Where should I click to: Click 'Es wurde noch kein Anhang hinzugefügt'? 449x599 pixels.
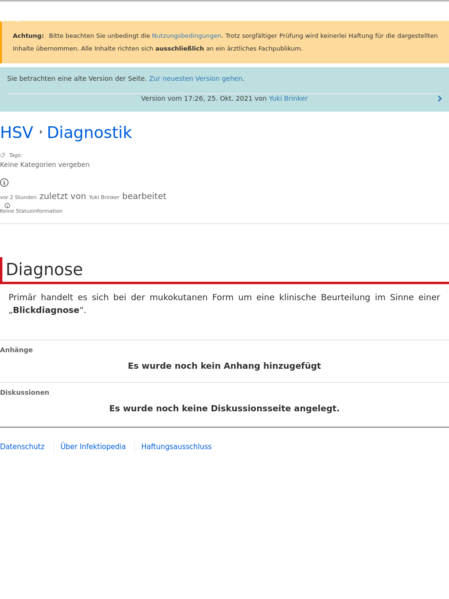[224, 366]
